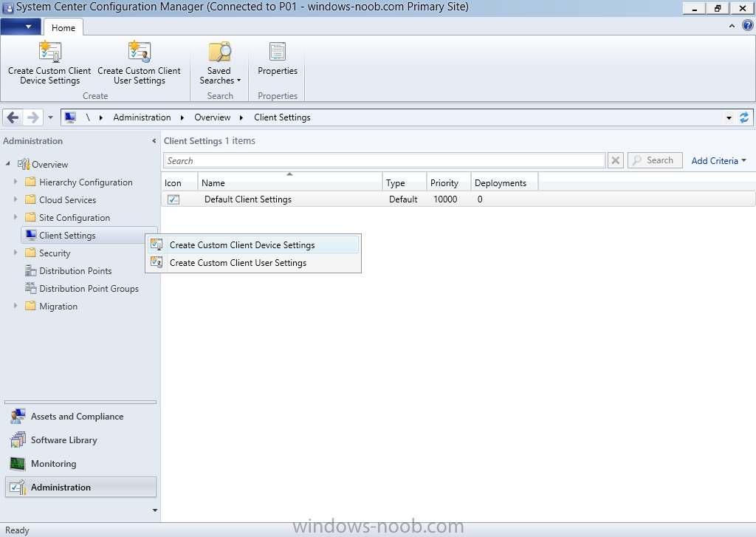Select the Default Client Settings row

458,199
